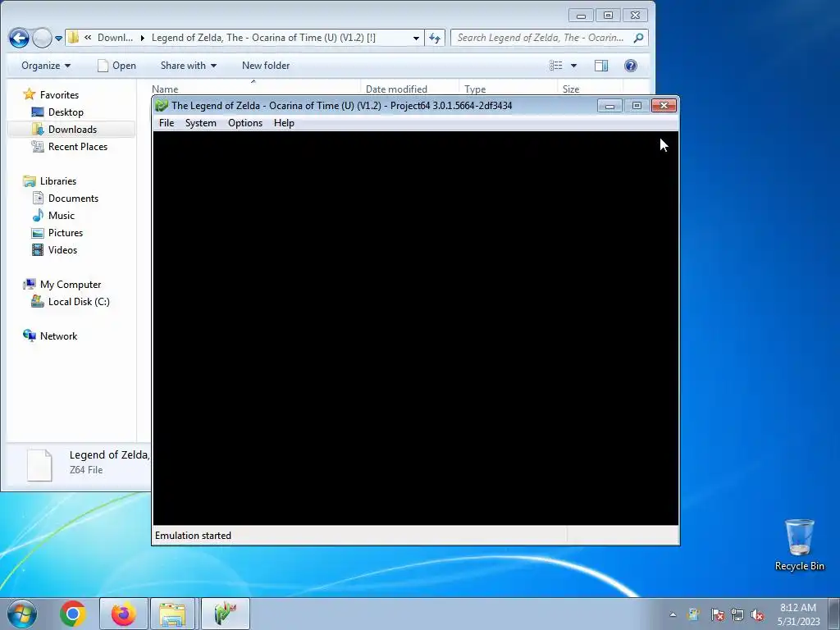Open the recent locations dropdown arrow
This screenshot has width=840, height=630.
pyautogui.click(x=58, y=38)
